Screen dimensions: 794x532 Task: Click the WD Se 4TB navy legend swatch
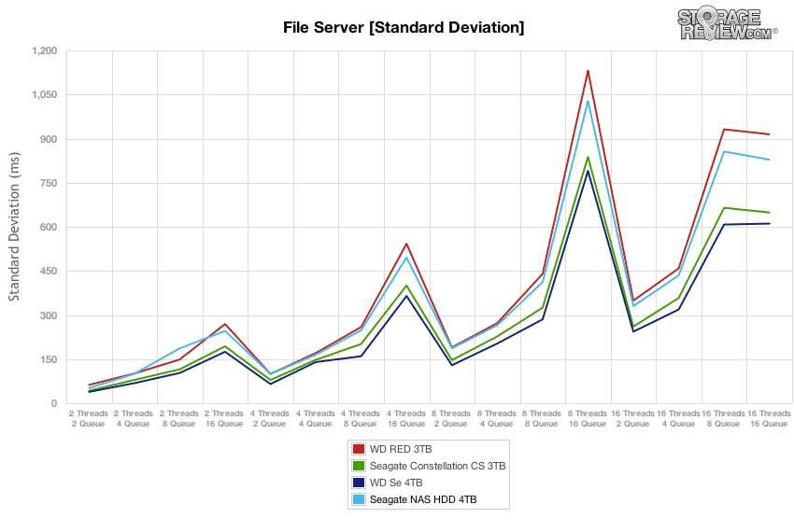[359, 483]
